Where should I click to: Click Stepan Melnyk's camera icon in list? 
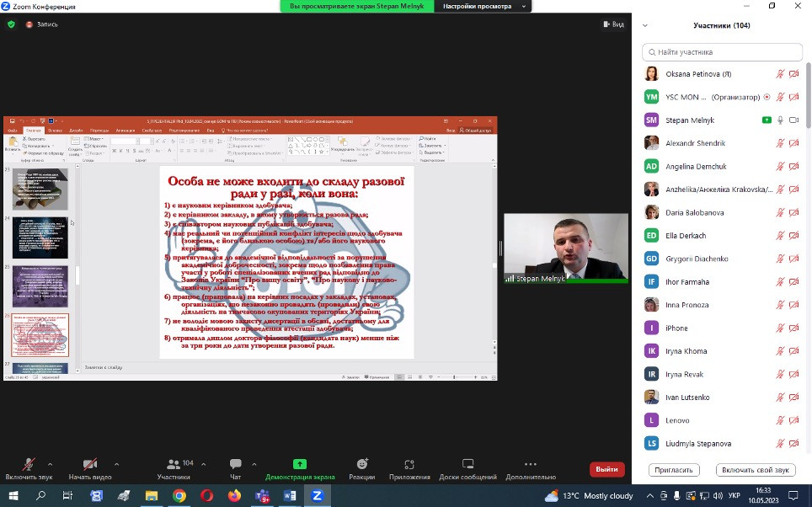(x=793, y=120)
